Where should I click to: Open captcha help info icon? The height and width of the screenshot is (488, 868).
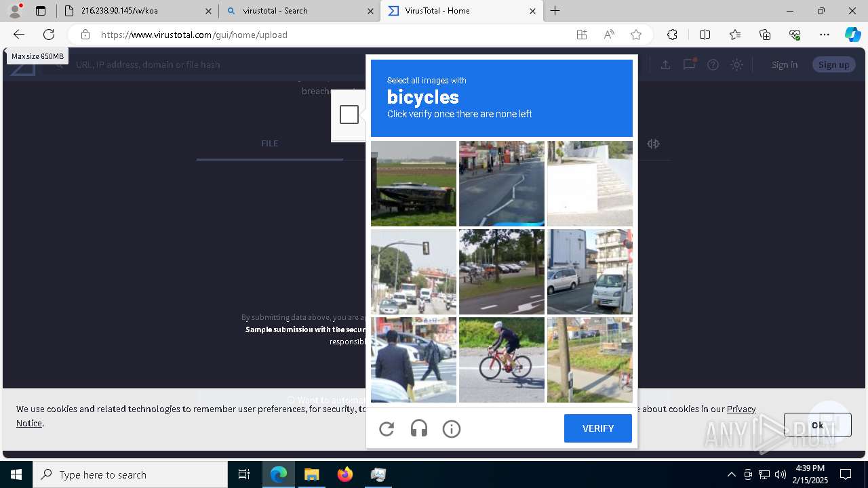(x=452, y=428)
